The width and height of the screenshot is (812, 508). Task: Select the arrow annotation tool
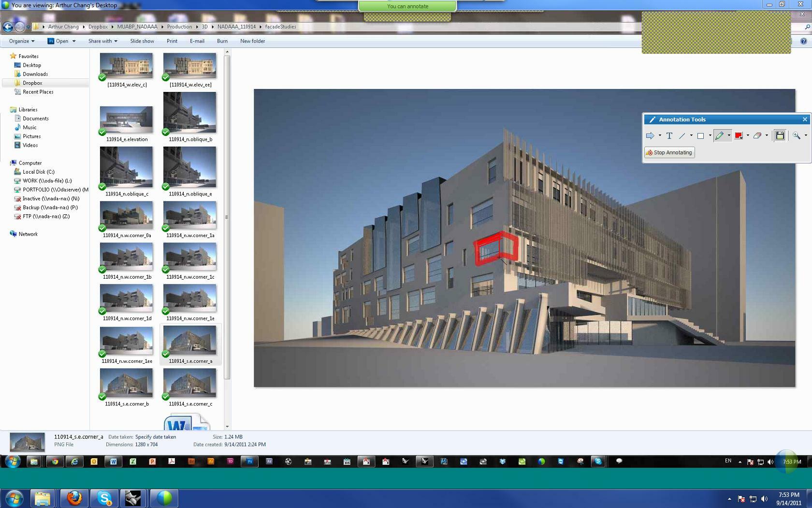point(650,136)
